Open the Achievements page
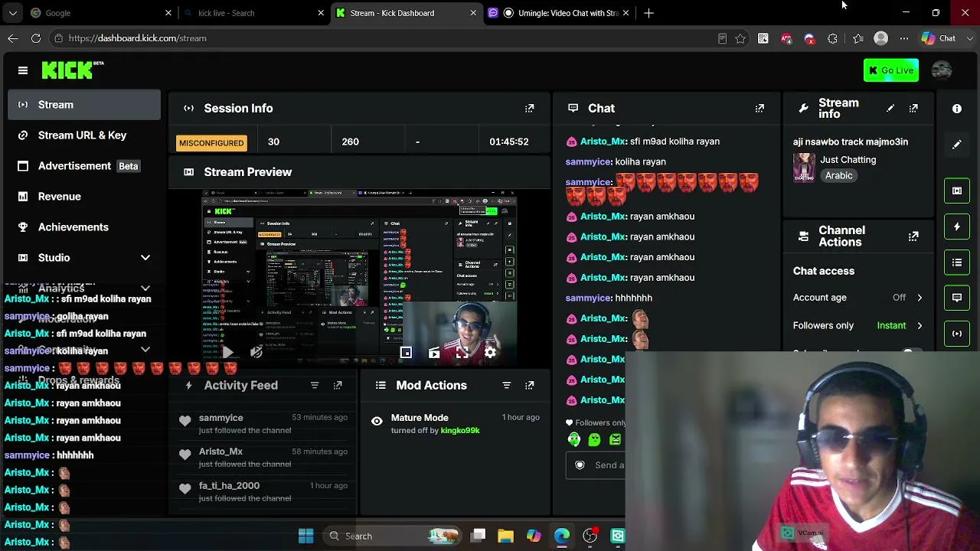Image resolution: width=980 pixels, height=551 pixels. click(x=84, y=227)
